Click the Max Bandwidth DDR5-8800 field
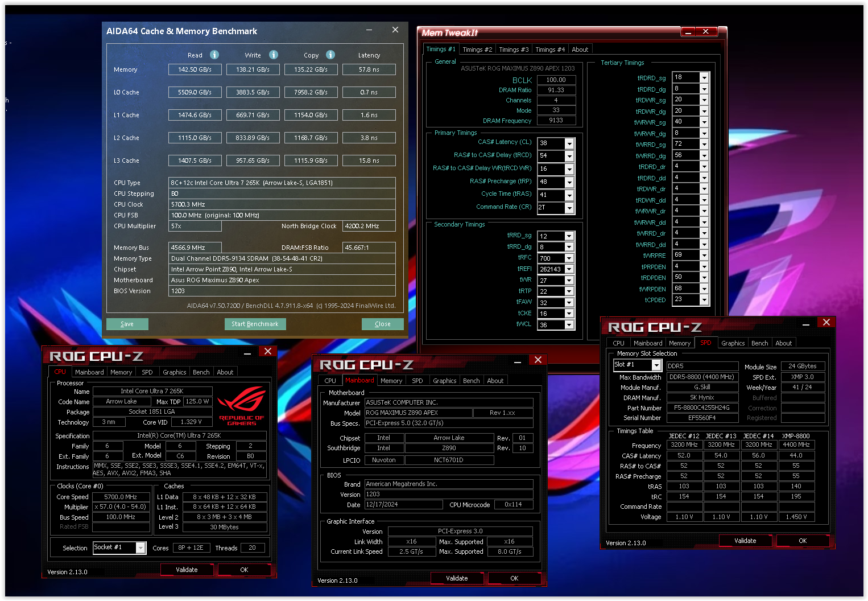The image size is (868, 601). tap(702, 377)
